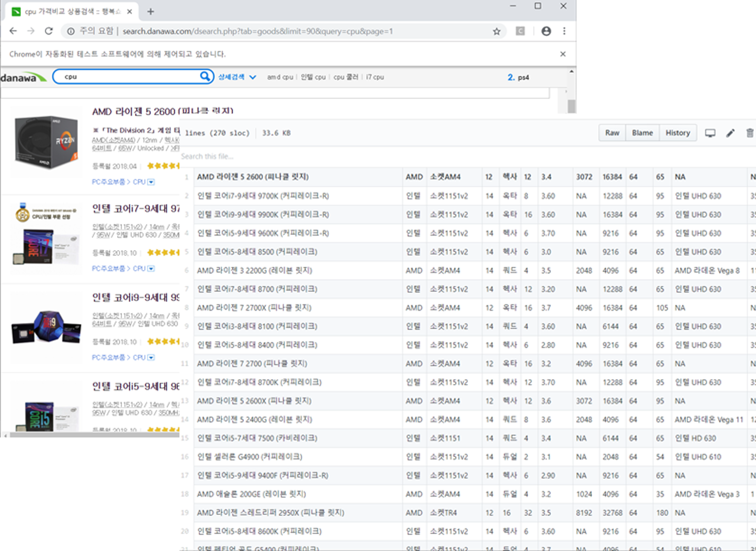
Task: Open Chrome's three-dot menu
Action: click(x=564, y=31)
